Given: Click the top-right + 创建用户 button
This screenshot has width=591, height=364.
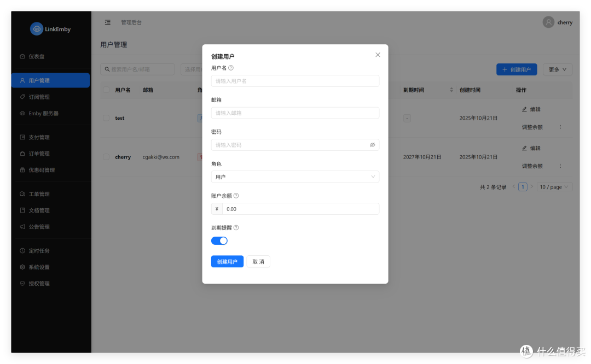Looking at the screenshot, I should [517, 69].
